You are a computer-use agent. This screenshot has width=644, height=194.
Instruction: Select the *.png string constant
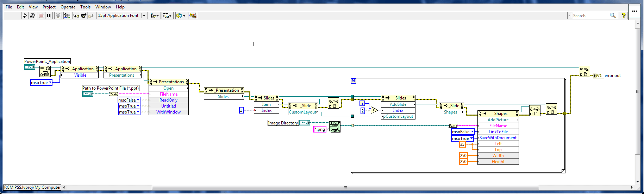pos(320,129)
